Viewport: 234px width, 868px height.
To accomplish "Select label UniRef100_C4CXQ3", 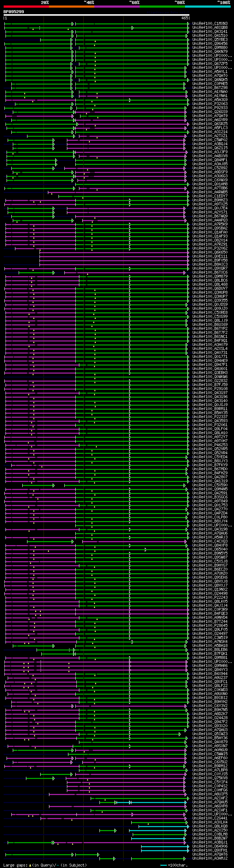I will coord(210,541).
